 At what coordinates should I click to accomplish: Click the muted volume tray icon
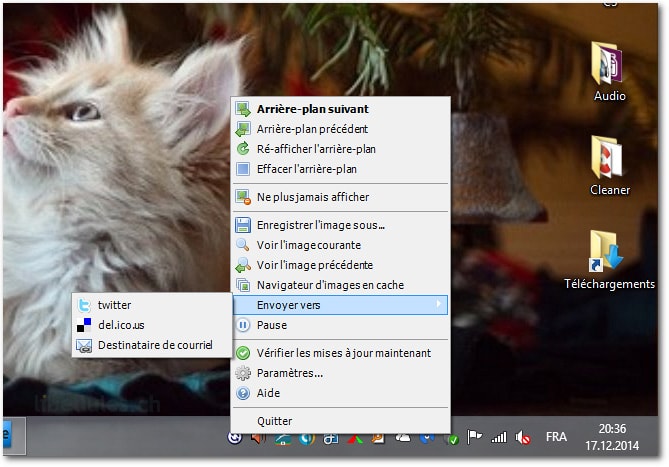click(x=523, y=437)
